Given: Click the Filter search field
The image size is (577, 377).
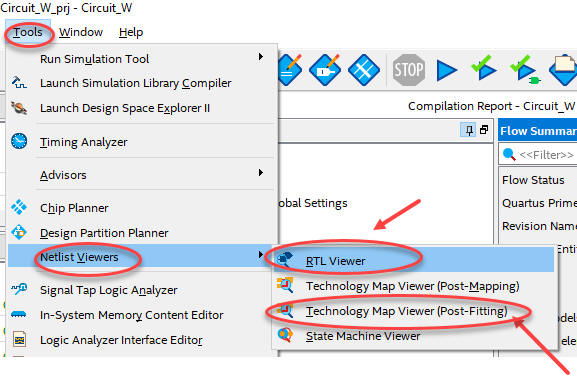Looking at the screenshot, I should click(538, 155).
